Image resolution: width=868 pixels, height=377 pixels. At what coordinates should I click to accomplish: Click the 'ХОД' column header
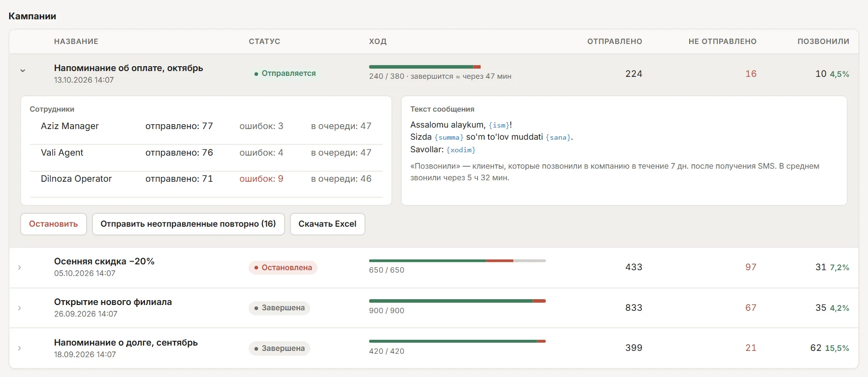[377, 42]
